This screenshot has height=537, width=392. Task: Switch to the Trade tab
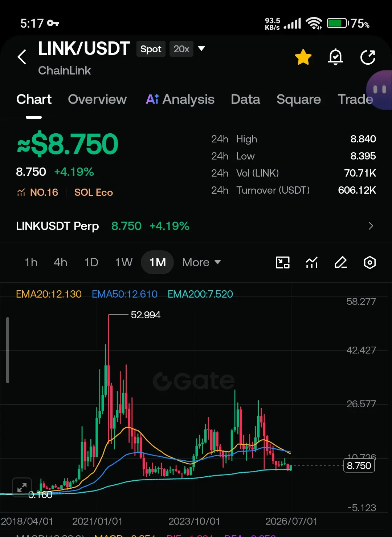tap(355, 99)
